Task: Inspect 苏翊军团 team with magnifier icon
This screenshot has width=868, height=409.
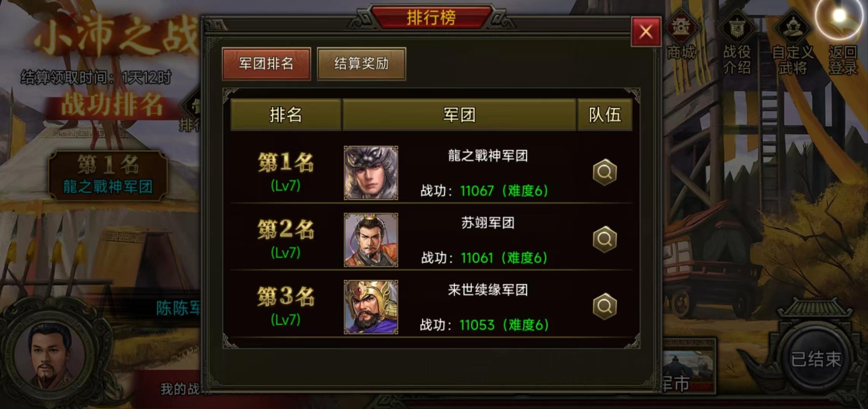Action: point(605,239)
